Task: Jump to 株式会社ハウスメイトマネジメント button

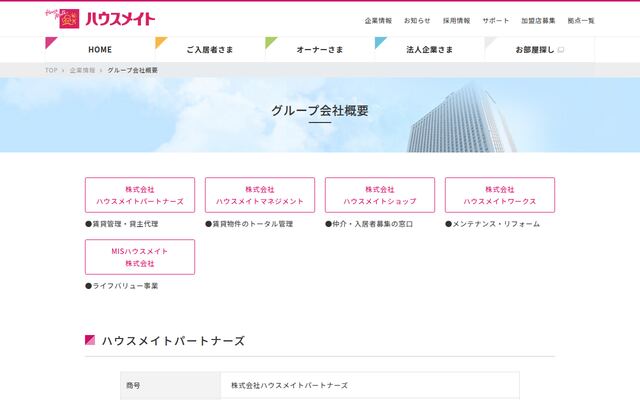Action: 260,195
